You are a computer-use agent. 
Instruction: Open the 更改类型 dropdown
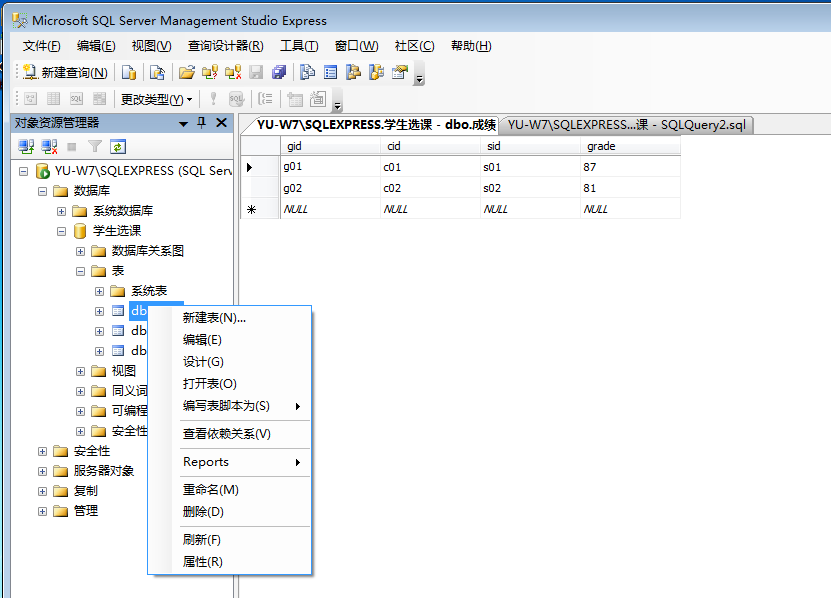[156, 99]
